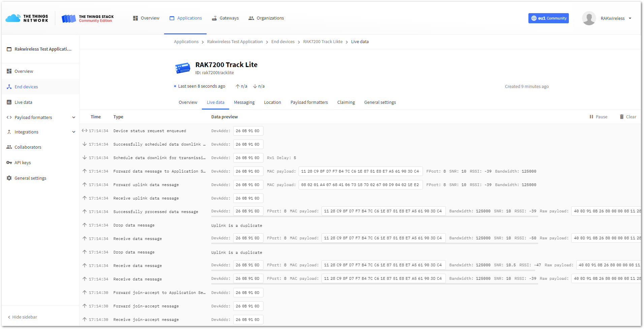Click downlink arrow icon of Successfully scheduled row

[x=85, y=144]
